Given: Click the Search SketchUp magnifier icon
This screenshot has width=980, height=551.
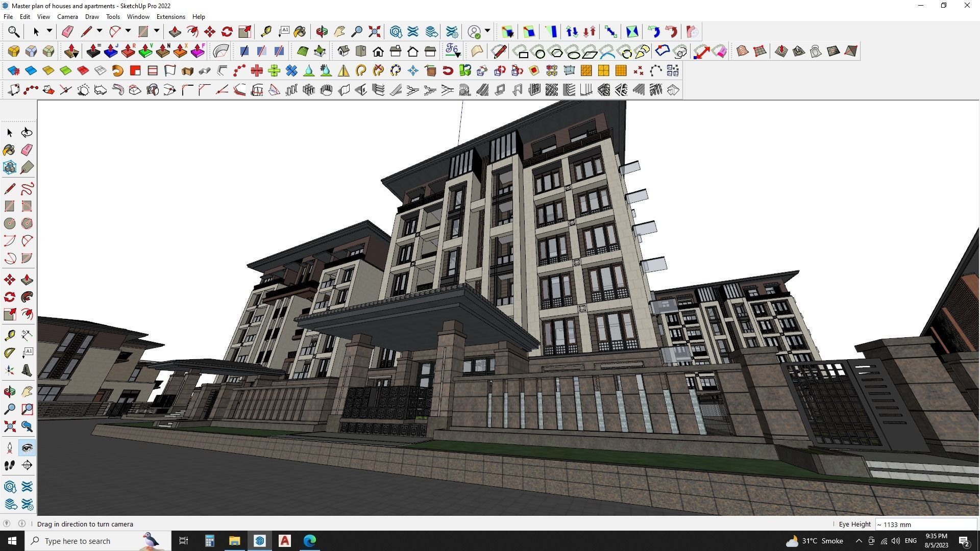Looking at the screenshot, I should [14, 32].
